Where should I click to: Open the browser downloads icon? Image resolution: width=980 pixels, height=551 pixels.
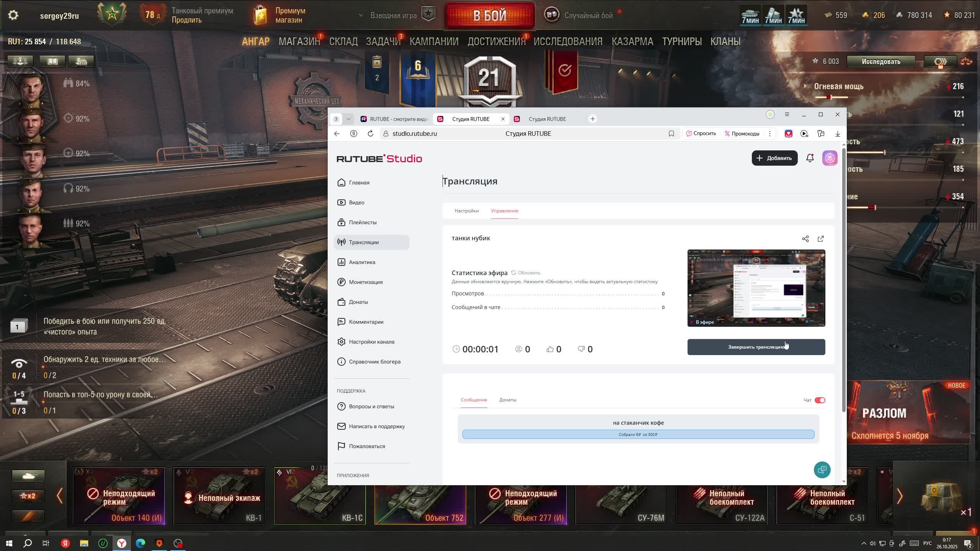(838, 134)
